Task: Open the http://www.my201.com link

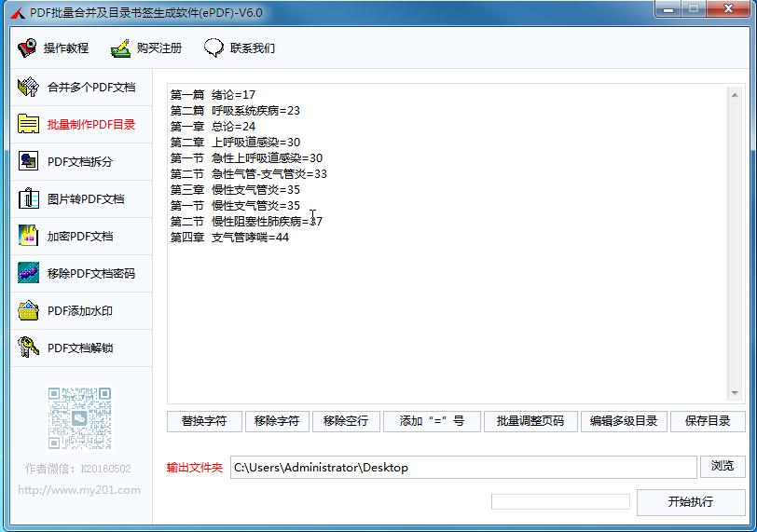Action: coord(79,490)
